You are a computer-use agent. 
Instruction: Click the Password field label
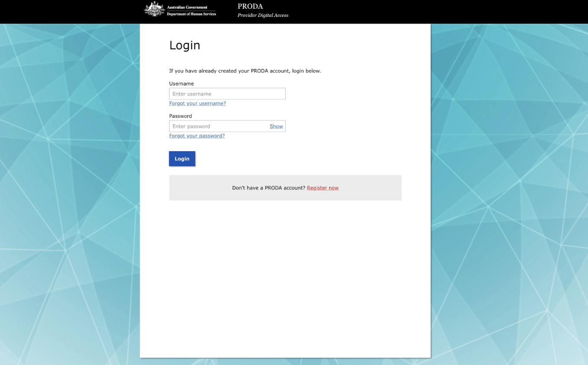180,116
